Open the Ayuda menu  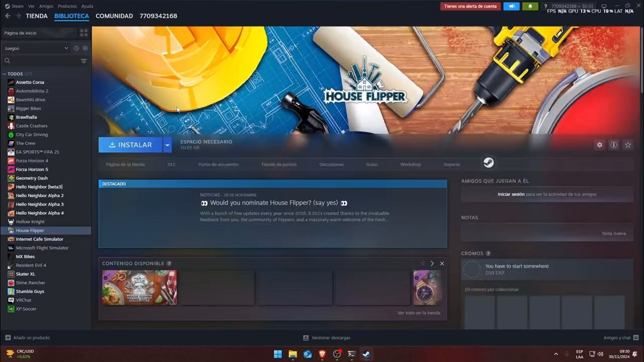(87, 6)
